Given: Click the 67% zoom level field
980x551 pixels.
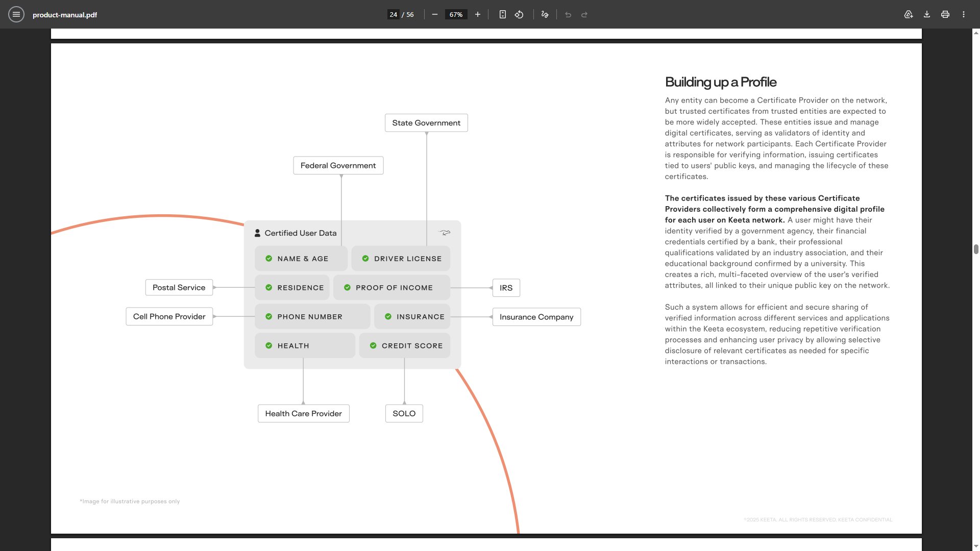Looking at the screenshot, I should 456,14.
